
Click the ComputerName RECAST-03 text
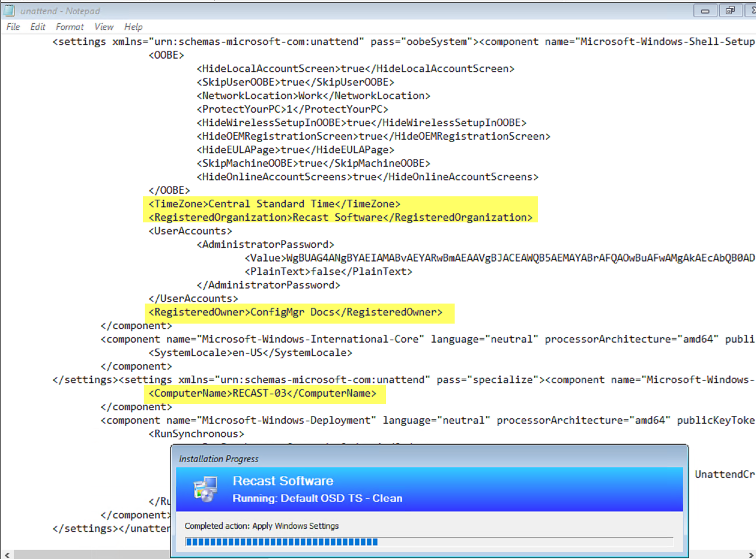pyautogui.click(x=262, y=393)
